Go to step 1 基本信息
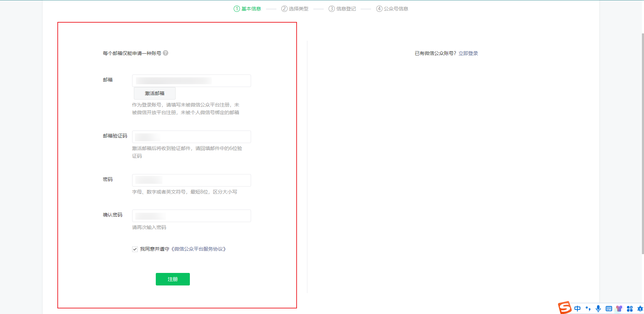Screen dimensions: 644x314 tap(247, 9)
